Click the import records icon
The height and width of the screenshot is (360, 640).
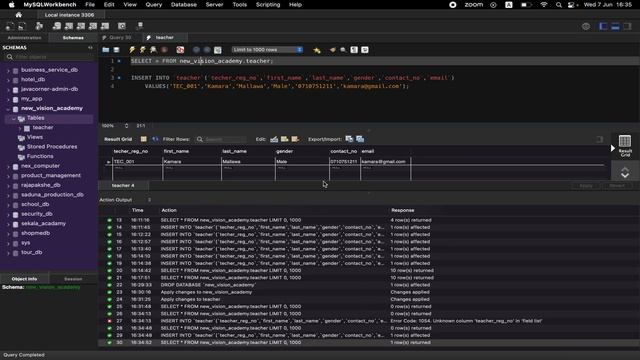pyautogui.click(x=360, y=139)
